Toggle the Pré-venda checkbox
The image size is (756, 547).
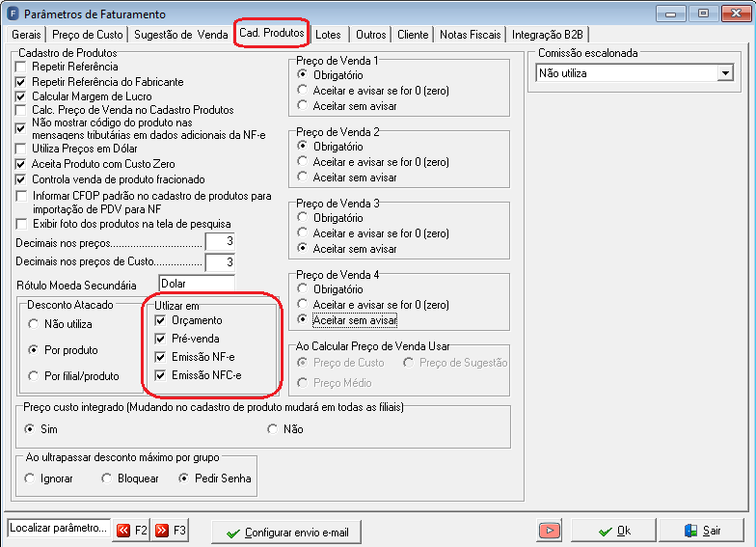160,339
